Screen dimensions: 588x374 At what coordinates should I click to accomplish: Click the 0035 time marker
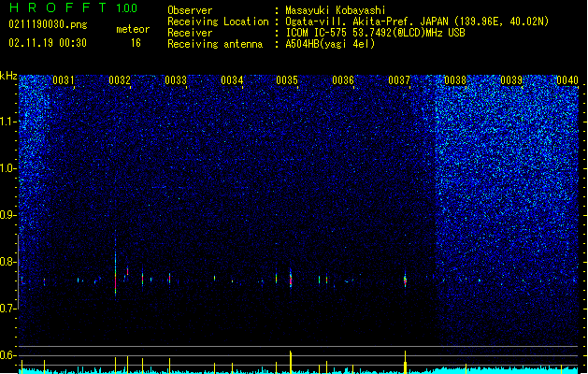(287, 80)
